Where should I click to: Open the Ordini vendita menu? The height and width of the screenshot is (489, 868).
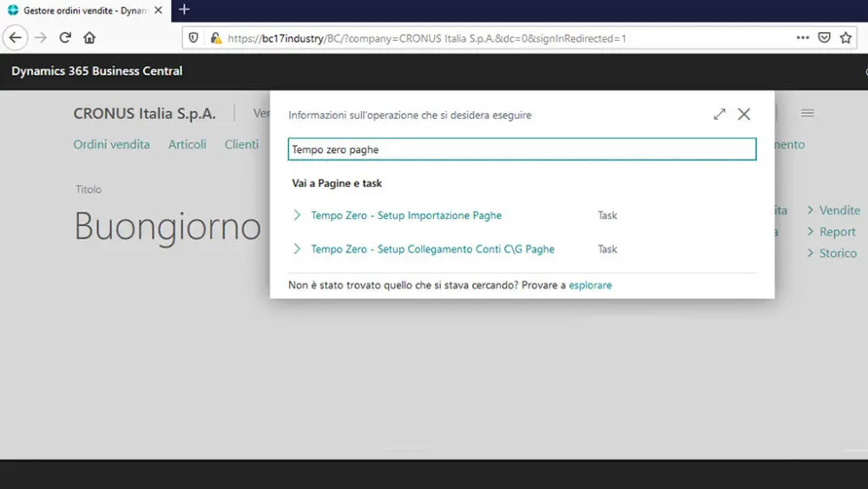point(111,144)
